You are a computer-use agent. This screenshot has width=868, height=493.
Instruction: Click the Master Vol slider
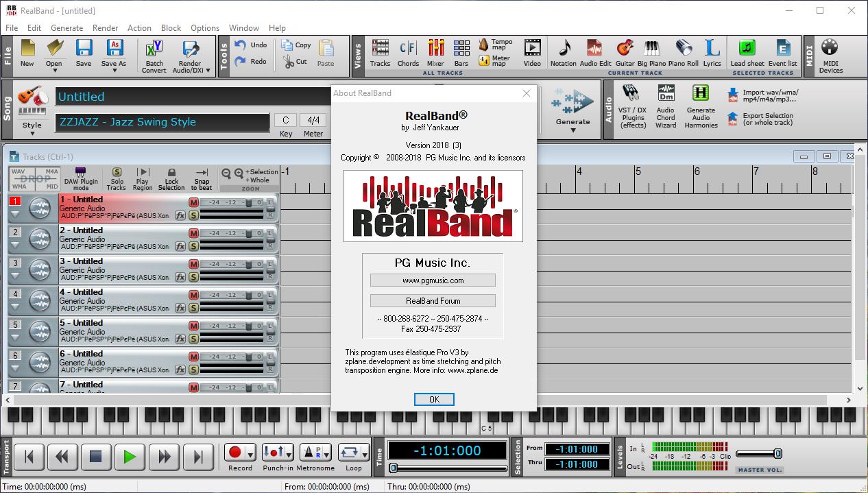pos(759,453)
